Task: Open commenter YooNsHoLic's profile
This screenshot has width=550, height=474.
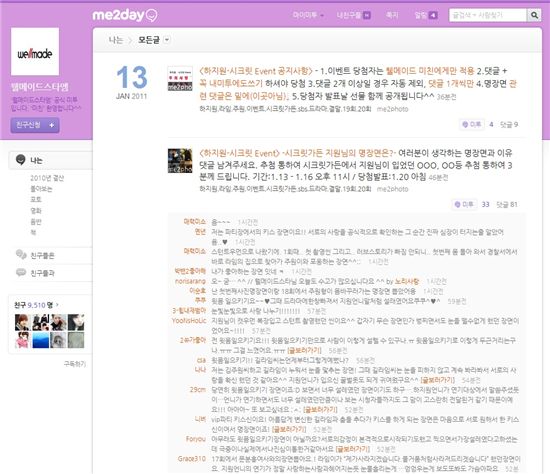Action: pos(189,321)
